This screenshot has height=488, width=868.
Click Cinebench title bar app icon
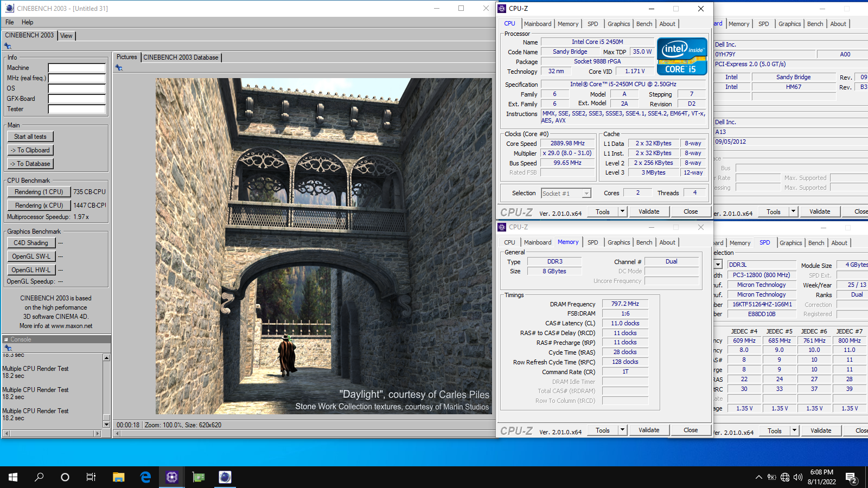point(9,8)
